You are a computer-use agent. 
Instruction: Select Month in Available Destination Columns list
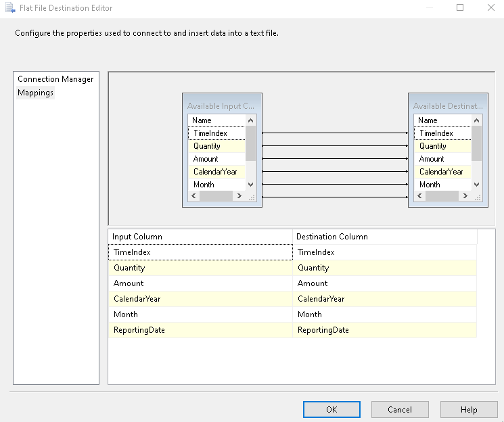(430, 185)
